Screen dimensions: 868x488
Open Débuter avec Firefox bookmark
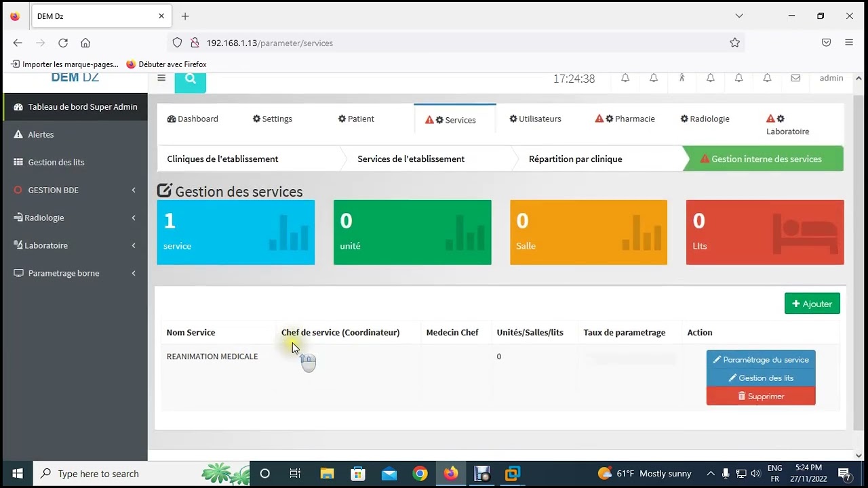(166, 64)
